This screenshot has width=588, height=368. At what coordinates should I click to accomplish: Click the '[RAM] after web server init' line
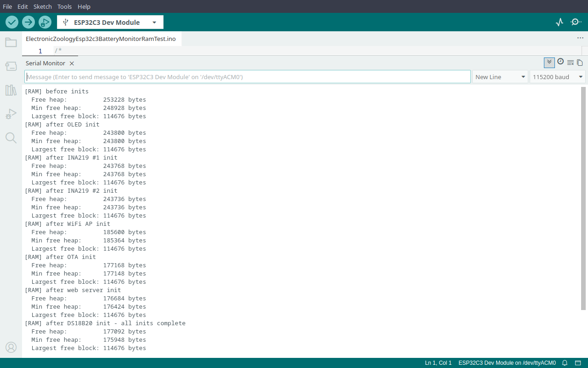[73, 290]
